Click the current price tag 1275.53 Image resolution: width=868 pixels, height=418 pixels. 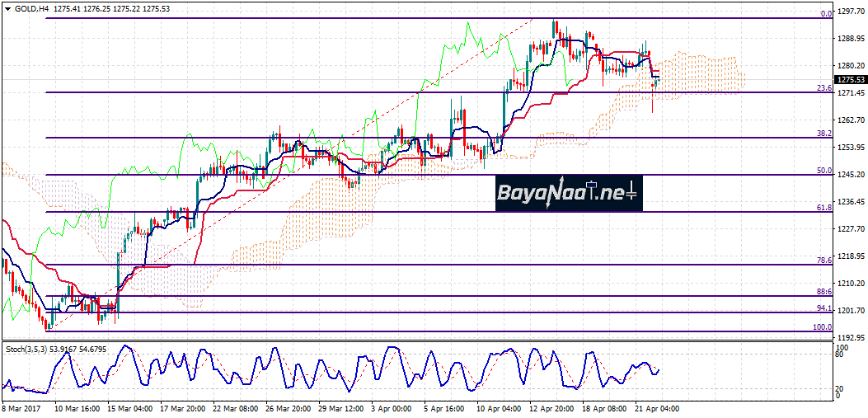click(x=850, y=80)
